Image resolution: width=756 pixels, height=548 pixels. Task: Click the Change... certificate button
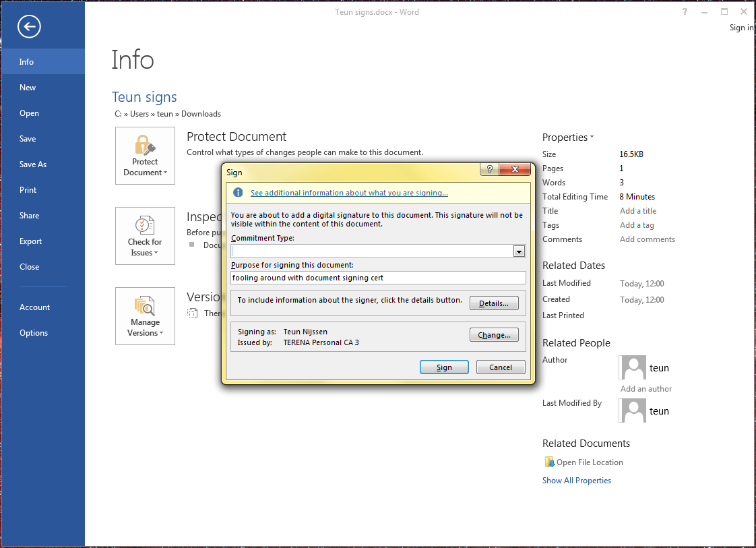(494, 335)
